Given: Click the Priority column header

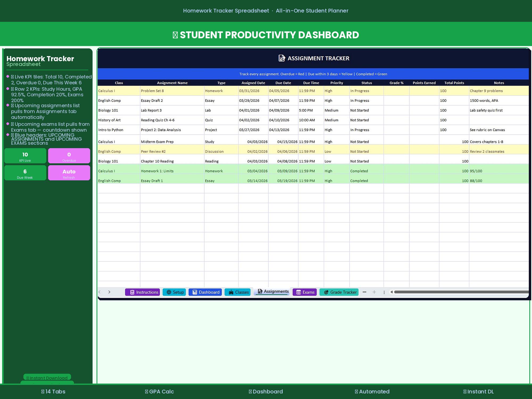Looking at the screenshot, I should 337,83.
